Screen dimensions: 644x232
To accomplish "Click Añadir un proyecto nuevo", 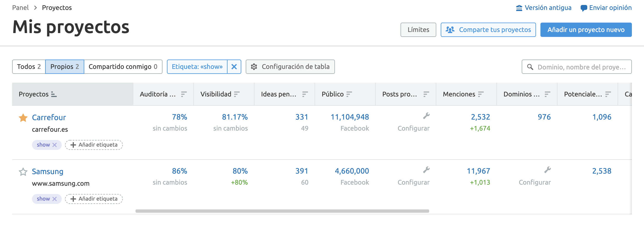I will point(586,30).
